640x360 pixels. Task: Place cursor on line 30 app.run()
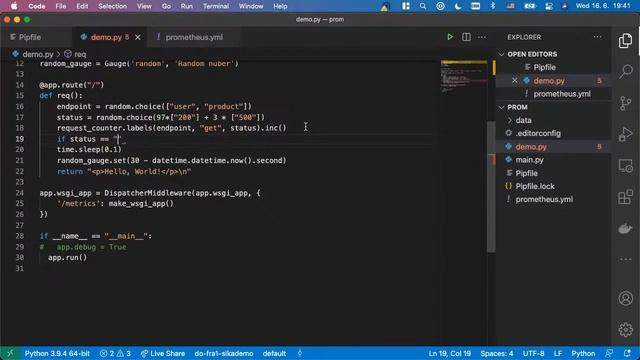67,258
